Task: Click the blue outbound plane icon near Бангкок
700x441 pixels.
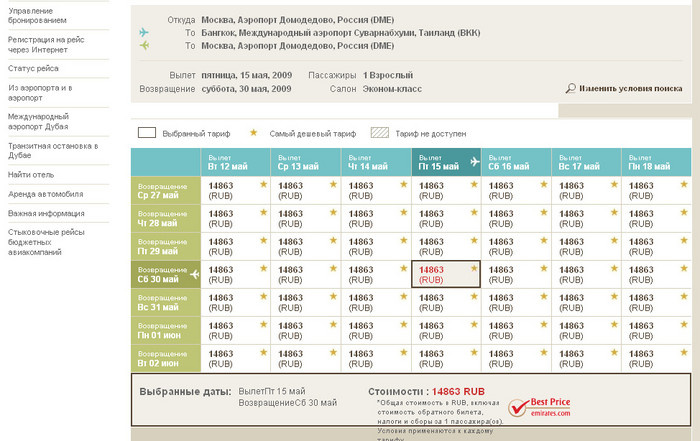Action: [x=144, y=32]
